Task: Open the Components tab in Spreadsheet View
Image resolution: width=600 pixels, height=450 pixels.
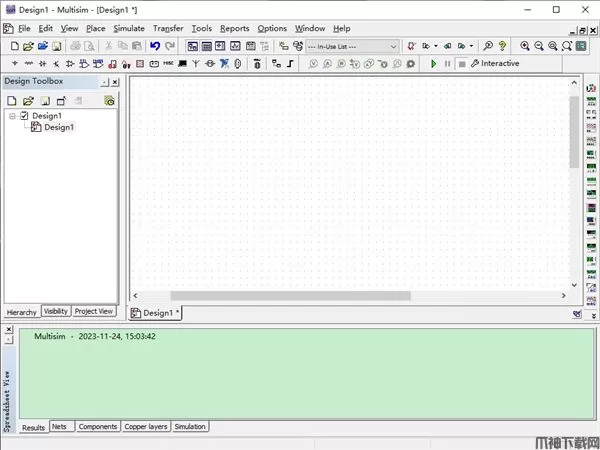Action: (x=98, y=426)
